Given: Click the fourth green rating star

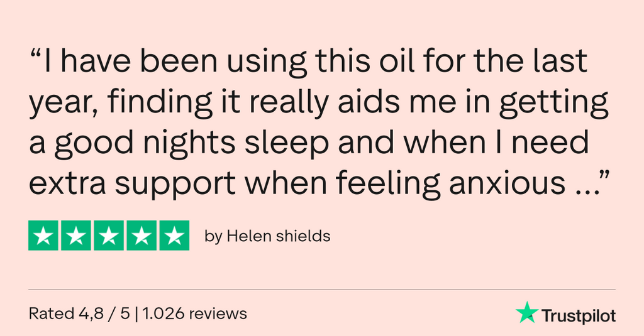Looking at the screenshot, I should [x=142, y=236].
